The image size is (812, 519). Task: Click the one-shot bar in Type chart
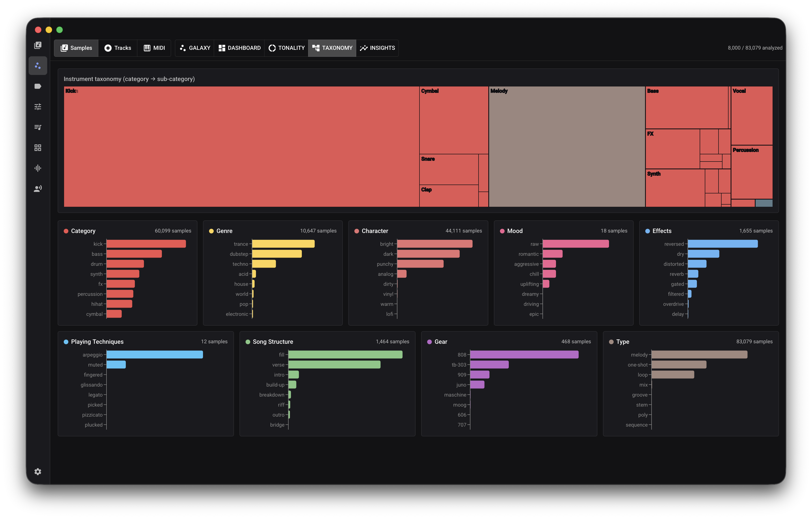click(x=679, y=364)
